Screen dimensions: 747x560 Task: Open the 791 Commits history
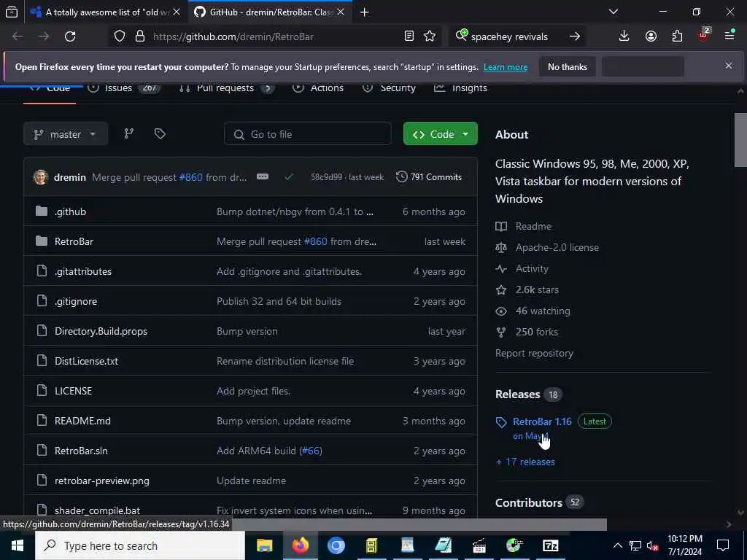click(429, 176)
